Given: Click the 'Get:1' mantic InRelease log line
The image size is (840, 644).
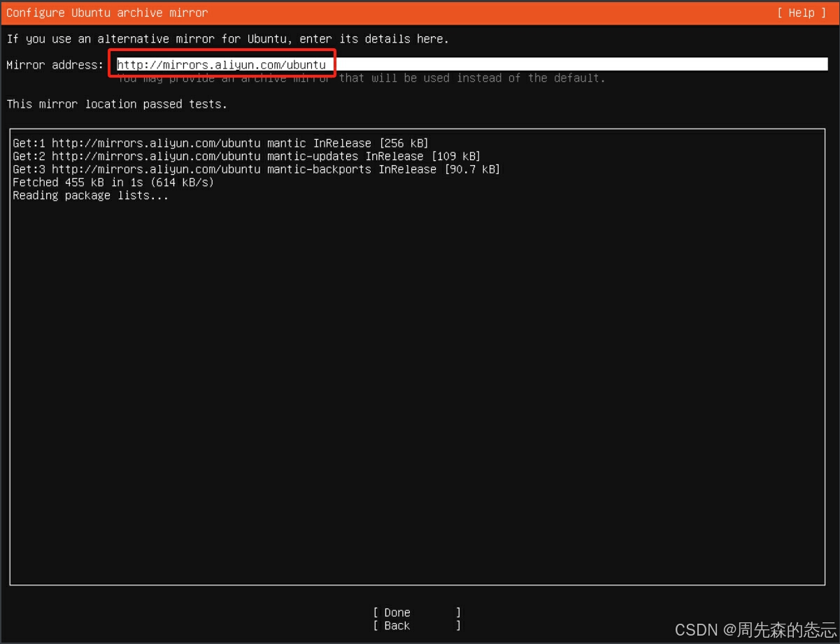Looking at the screenshot, I should point(220,143).
